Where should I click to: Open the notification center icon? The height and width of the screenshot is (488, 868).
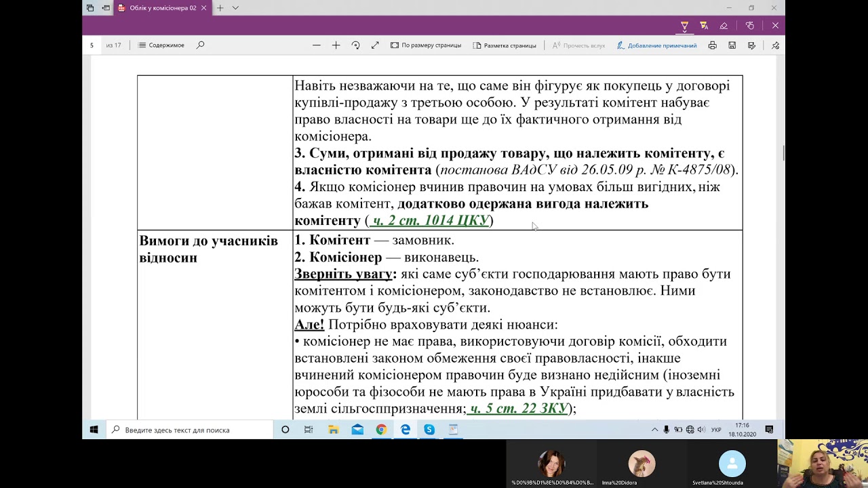tap(769, 430)
